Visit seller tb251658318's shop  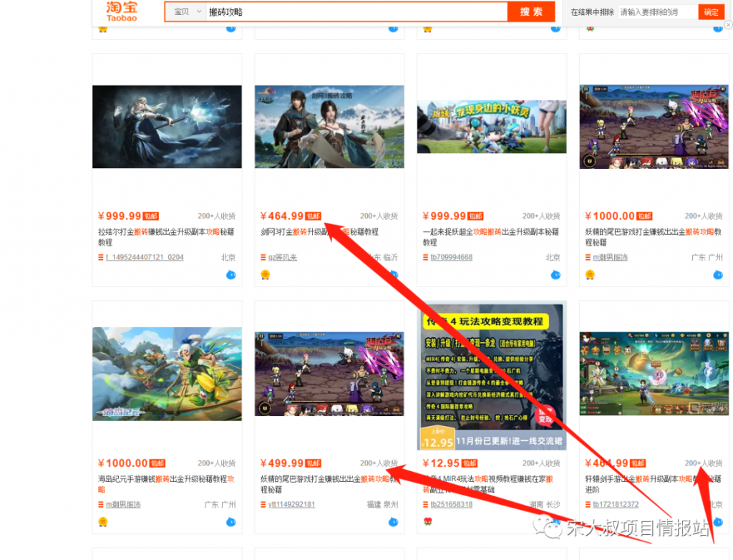(x=452, y=504)
